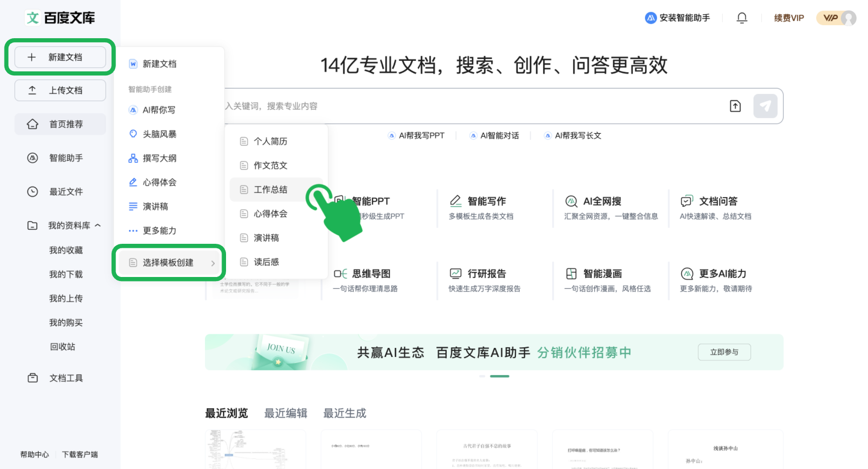Click 立即参与 banner button
This screenshot has width=868, height=469.
pos(724,352)
